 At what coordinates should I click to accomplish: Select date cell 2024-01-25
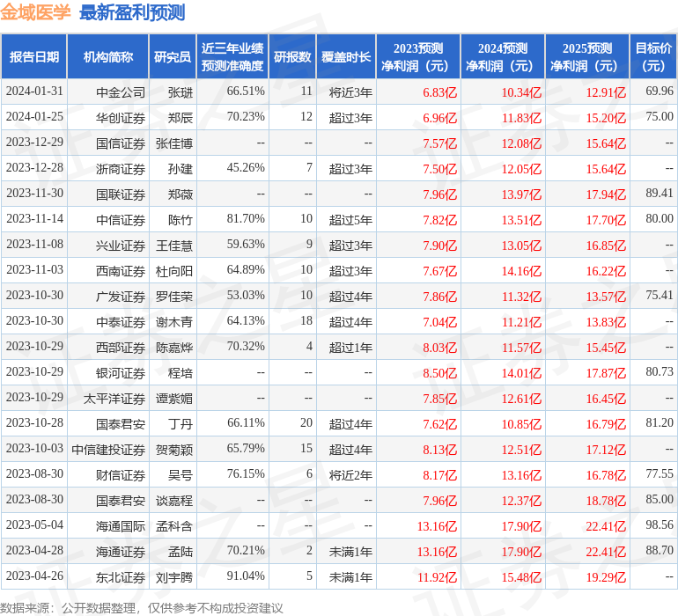pos(34,117)
